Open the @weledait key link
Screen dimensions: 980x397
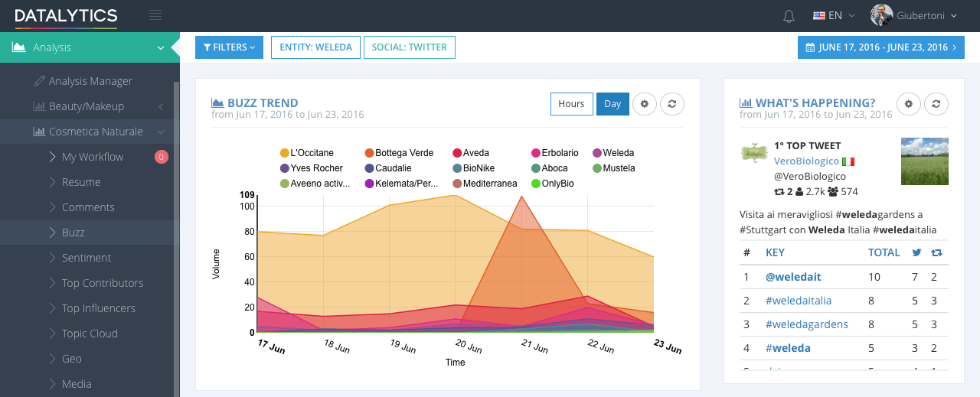click(795, 277)
